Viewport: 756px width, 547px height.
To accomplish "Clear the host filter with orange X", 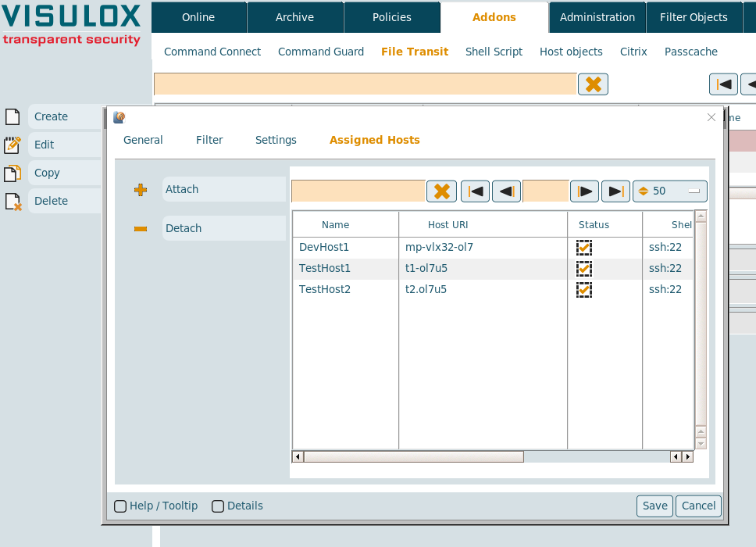I will click(x=441, y=191).
